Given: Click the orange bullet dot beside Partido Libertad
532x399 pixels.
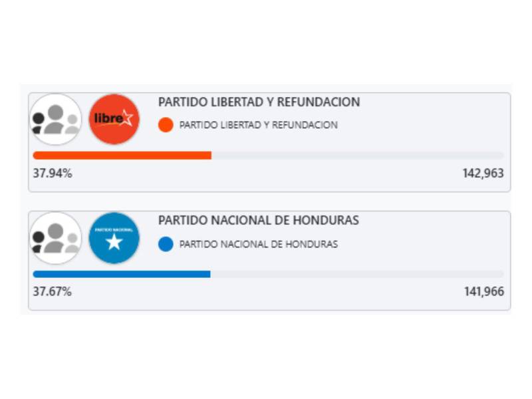Looking at the screenshot, I should point(166,125).
